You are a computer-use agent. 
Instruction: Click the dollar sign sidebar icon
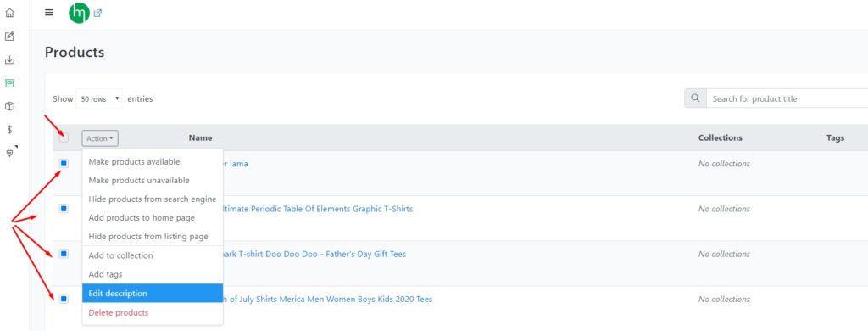click(x=9, y=129)
